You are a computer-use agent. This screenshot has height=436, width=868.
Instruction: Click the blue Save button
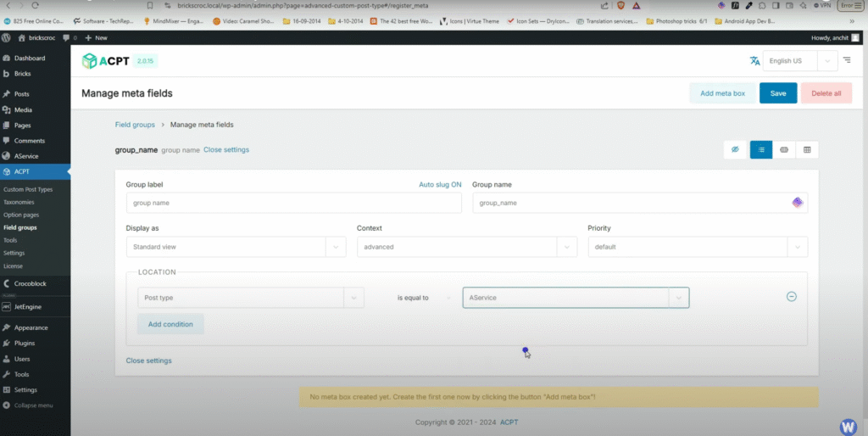(x=778, y=93)
